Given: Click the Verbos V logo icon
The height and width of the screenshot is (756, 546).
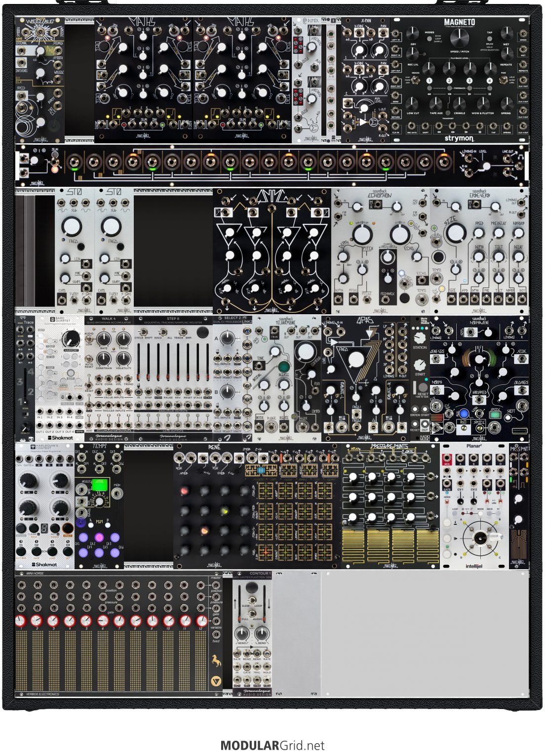Looking at the screenshot, I should [x=215, y=680].
